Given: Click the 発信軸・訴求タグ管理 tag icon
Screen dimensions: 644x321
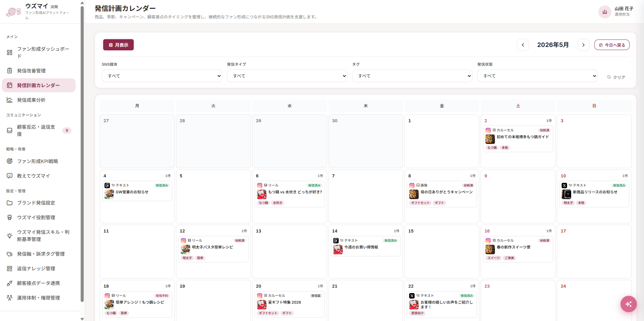Looking at the screenshot, I should click(10, 254).
